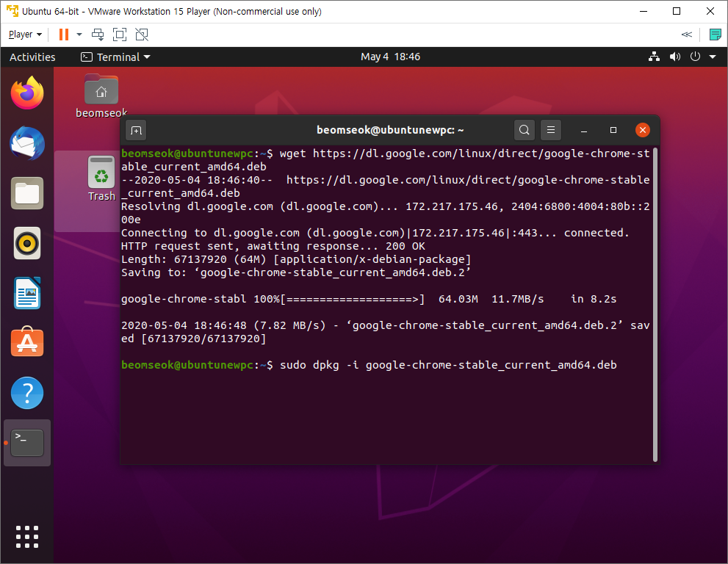Click the 'HTTP request sent' line
728x564 pixels.
273,246
